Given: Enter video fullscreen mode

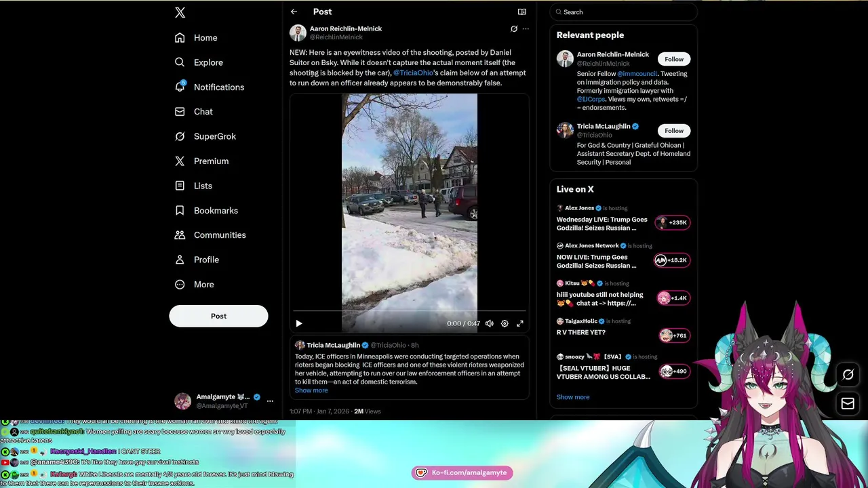Looking at the screenshot, I should [520, 324].
